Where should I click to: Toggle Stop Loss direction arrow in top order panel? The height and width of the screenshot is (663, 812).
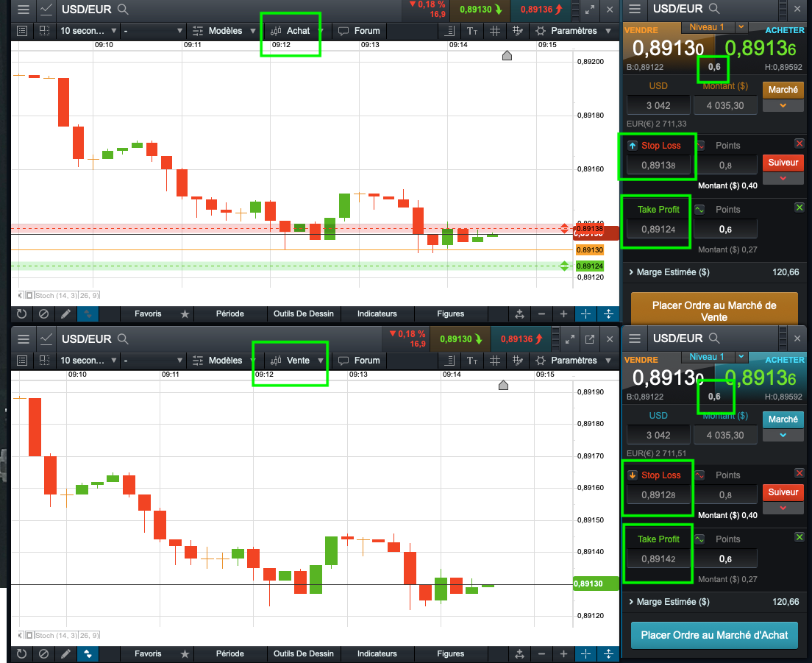point(633,146)
